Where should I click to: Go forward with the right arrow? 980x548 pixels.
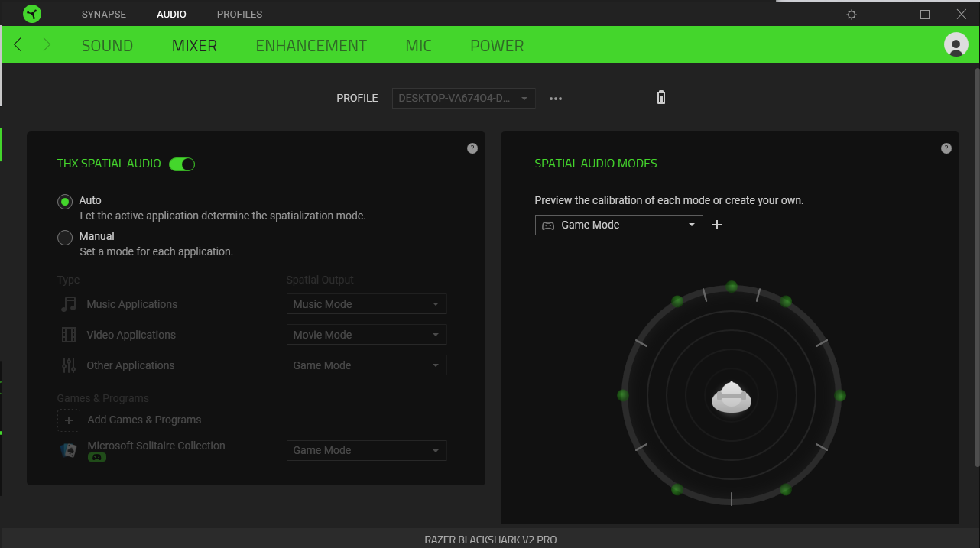point(47,45)
